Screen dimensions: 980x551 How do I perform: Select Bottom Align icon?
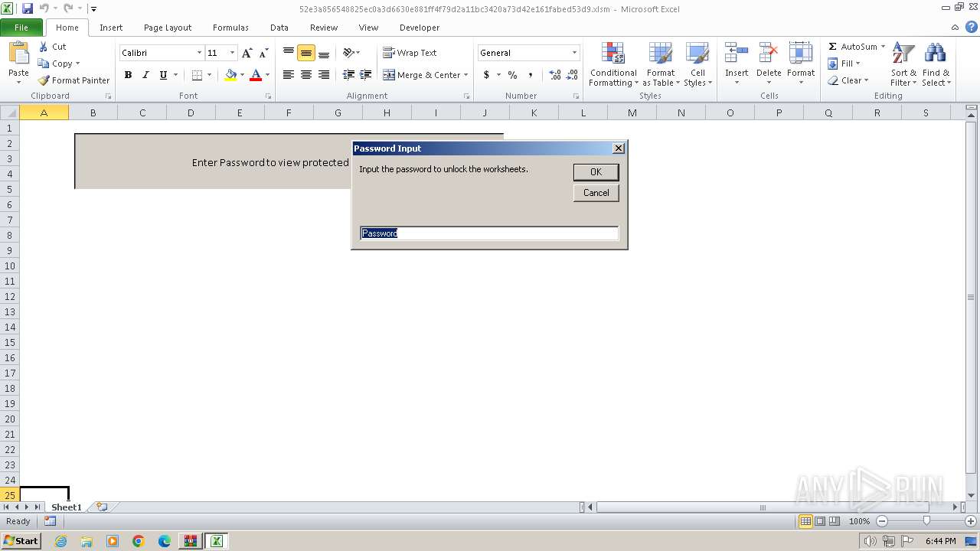[324, 53]
